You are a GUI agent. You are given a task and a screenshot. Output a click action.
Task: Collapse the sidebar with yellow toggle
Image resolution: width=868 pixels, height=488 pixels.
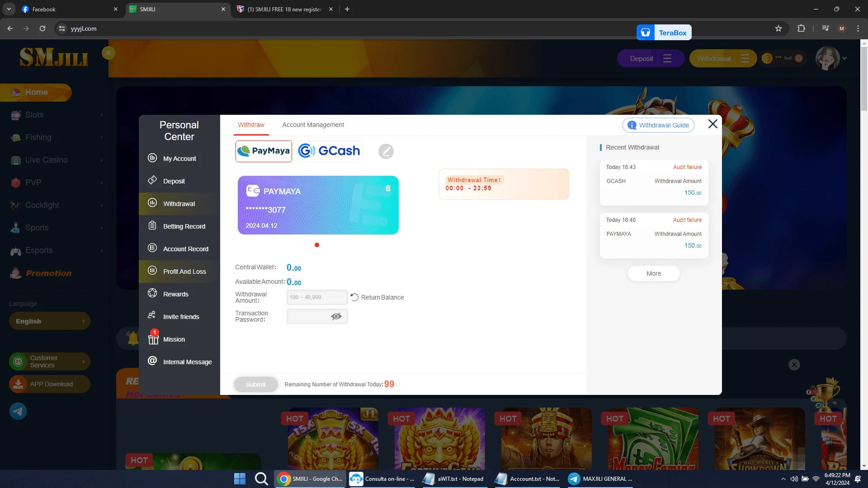point(108,53)
